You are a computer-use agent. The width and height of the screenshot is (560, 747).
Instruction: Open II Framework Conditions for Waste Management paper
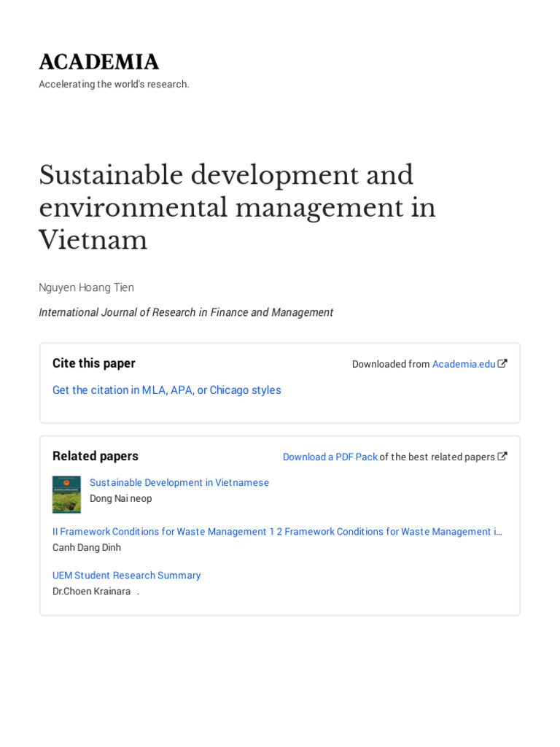[277, 532]
